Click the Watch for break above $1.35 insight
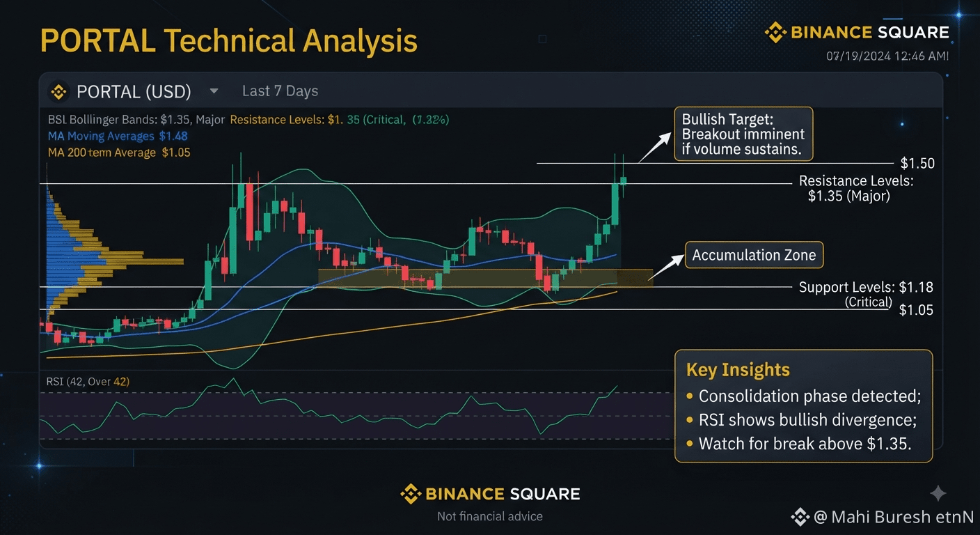This screenshot has width=980, height=535. 805,444
